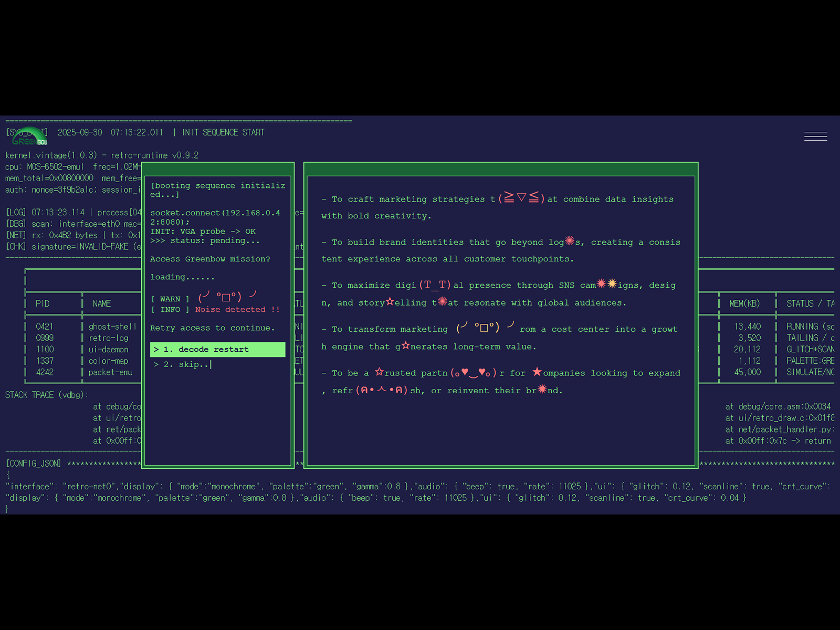Click the (≧▽≦) emoticon in marketing strategies line

[521, 198]
